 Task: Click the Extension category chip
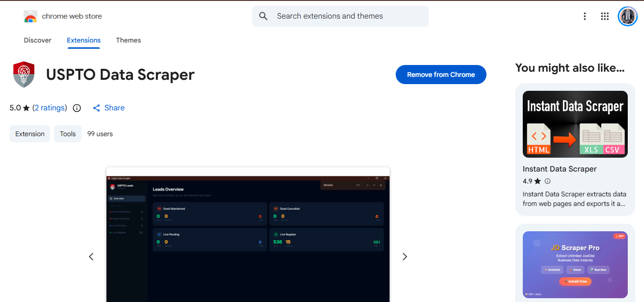[x=30, y=134]
